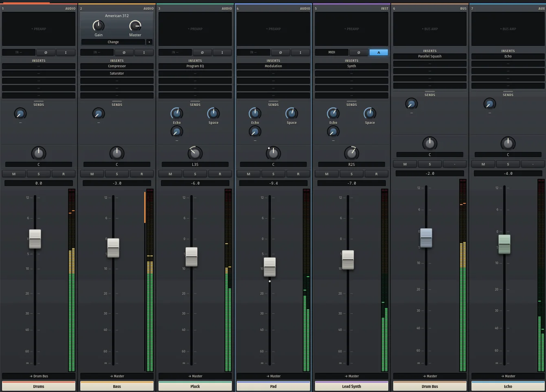The image size is (546, 392).
Task: Add a preamp on the Pluck channel
Action: pyautogui.click(x=195, y=29)
